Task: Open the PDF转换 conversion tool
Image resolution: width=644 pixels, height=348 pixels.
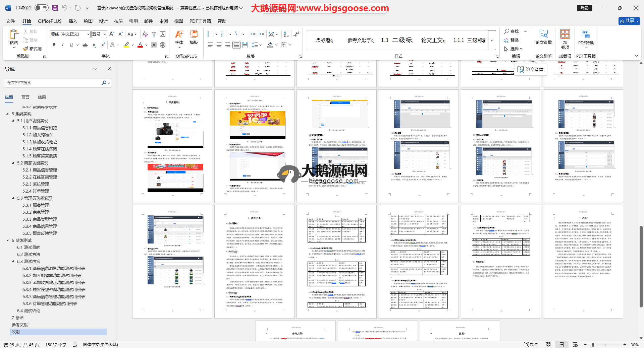Action: [586, 37]
